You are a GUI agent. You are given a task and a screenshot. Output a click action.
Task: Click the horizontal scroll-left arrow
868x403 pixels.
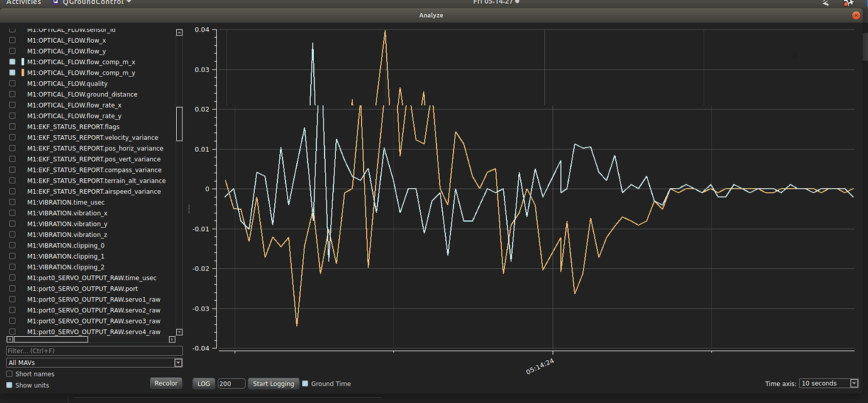click(9, 339)
